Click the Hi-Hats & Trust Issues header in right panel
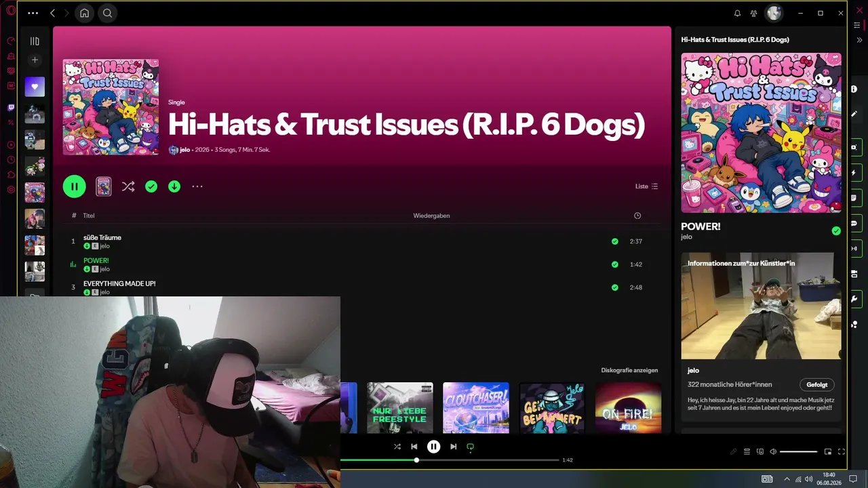This screenshot has width=868, height=488. coord(735,39)
